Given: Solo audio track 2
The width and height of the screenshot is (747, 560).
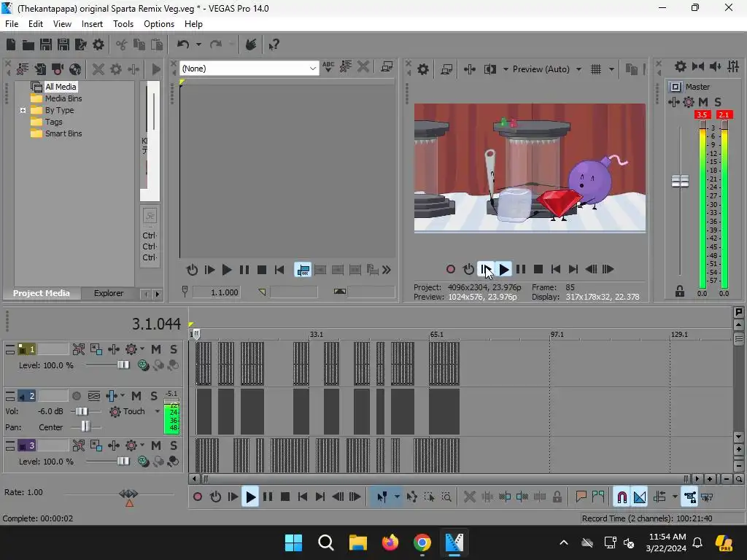Looking at the screenshot, I should [x=154, y=396].
